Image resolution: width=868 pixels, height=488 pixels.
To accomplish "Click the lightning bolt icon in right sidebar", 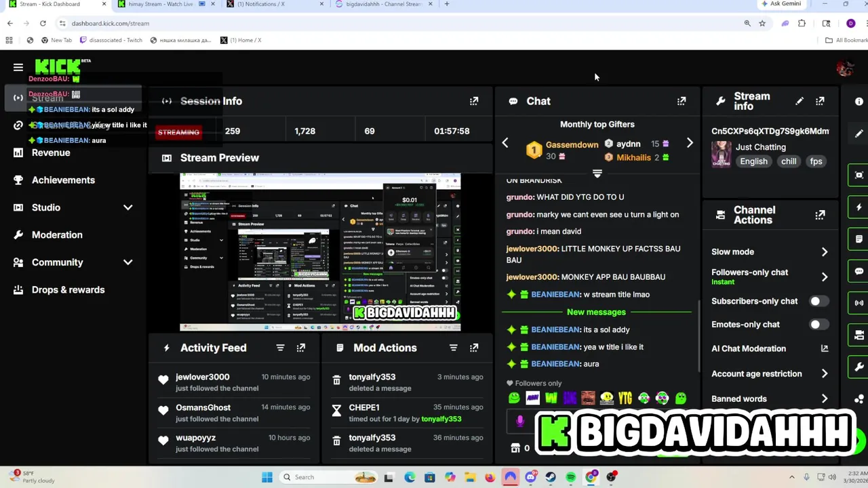I will pyautogui.click(x=859, y=207).
